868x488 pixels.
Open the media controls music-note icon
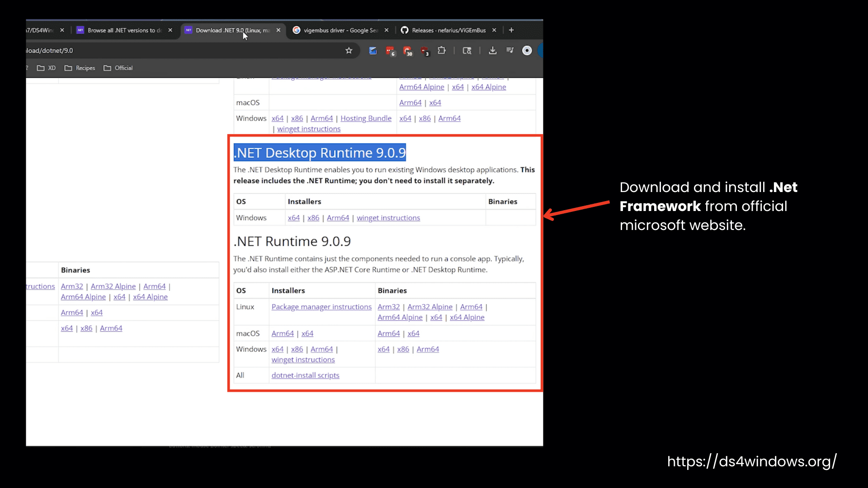tap(510, 51)
